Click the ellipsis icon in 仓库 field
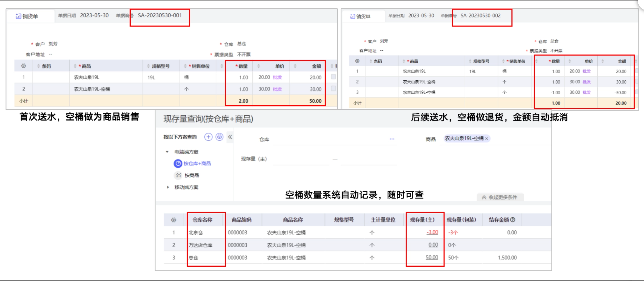Screen dimensions: 644x281 392,139
